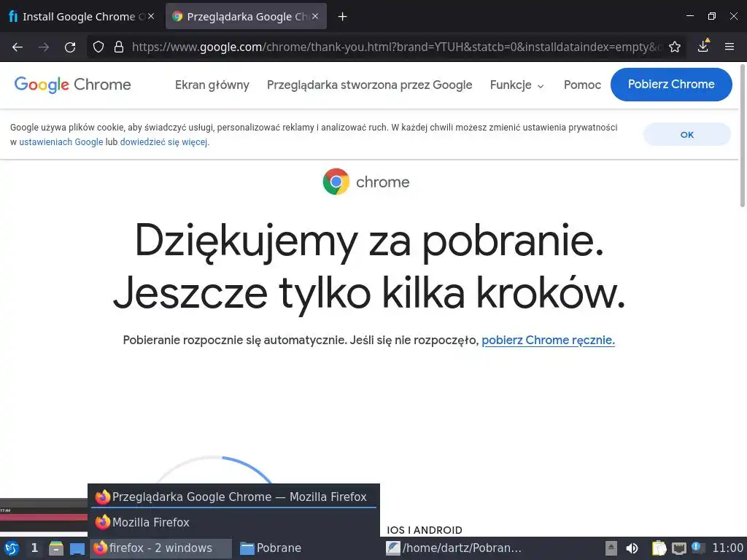
Task: Click the 'firefox - 2 windows' taskbar button
Action: 161,548
